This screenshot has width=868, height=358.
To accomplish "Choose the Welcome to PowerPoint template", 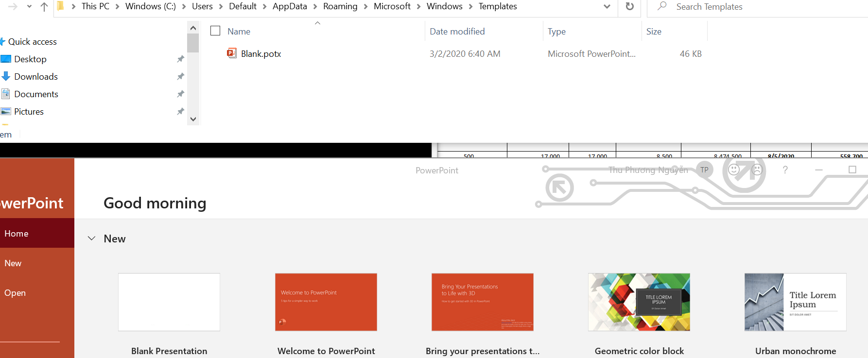I will [x=326, y=302].
